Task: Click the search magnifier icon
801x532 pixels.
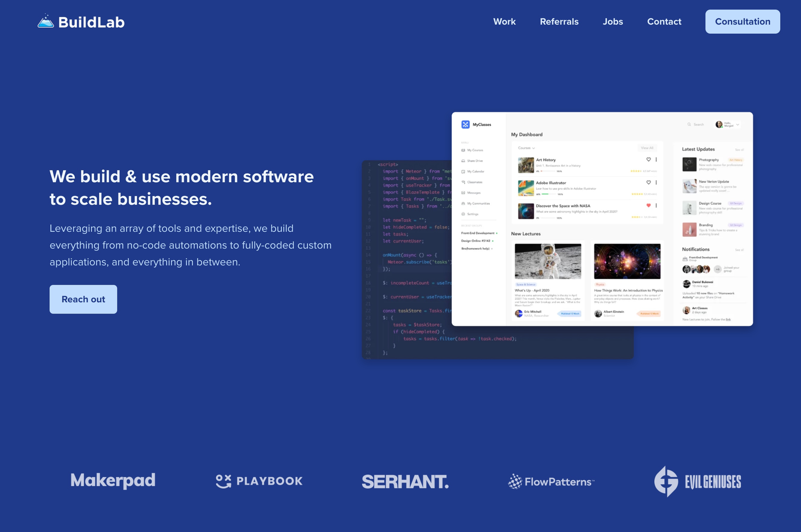Action: click(x=689, y=124)
